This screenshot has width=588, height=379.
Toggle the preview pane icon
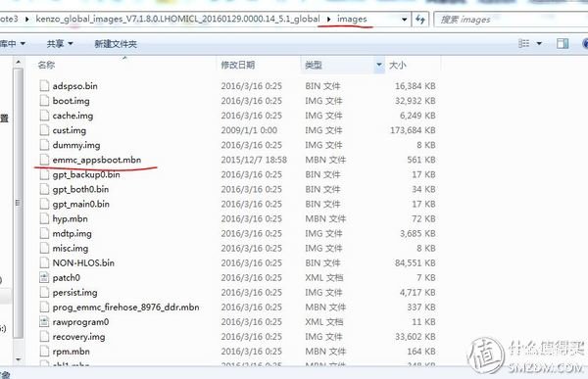[563, 43]
